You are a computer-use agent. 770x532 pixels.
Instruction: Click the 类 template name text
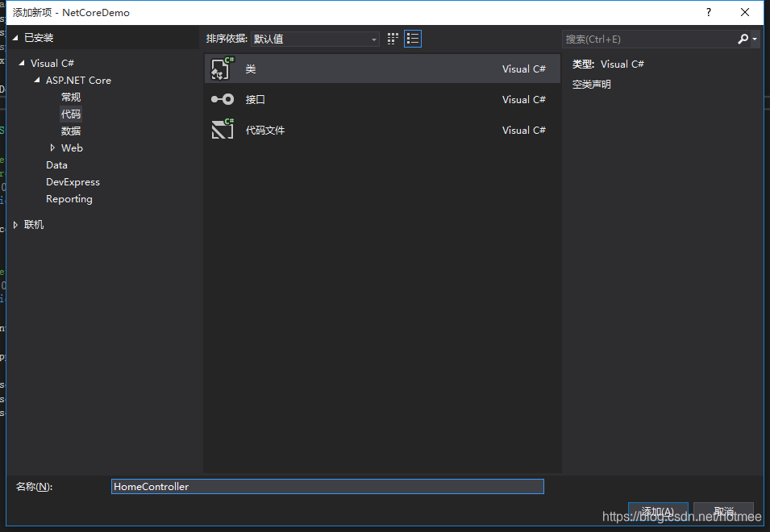point(251,69)
